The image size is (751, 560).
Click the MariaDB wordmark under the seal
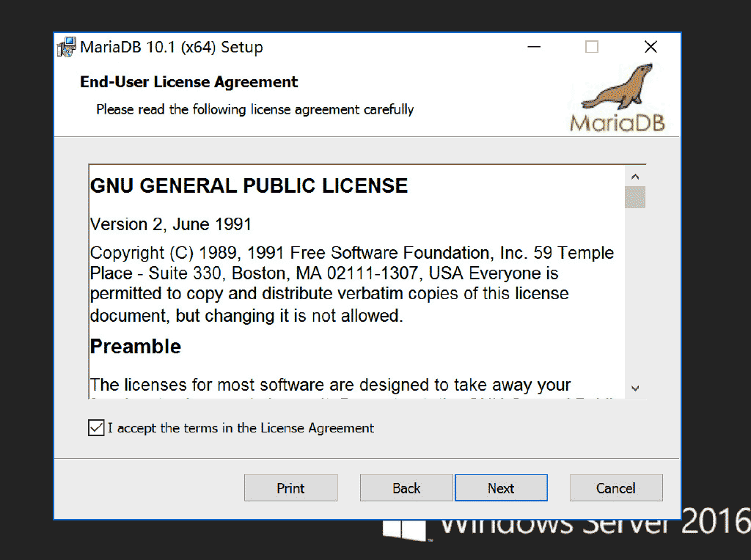(x=617, y=122)
